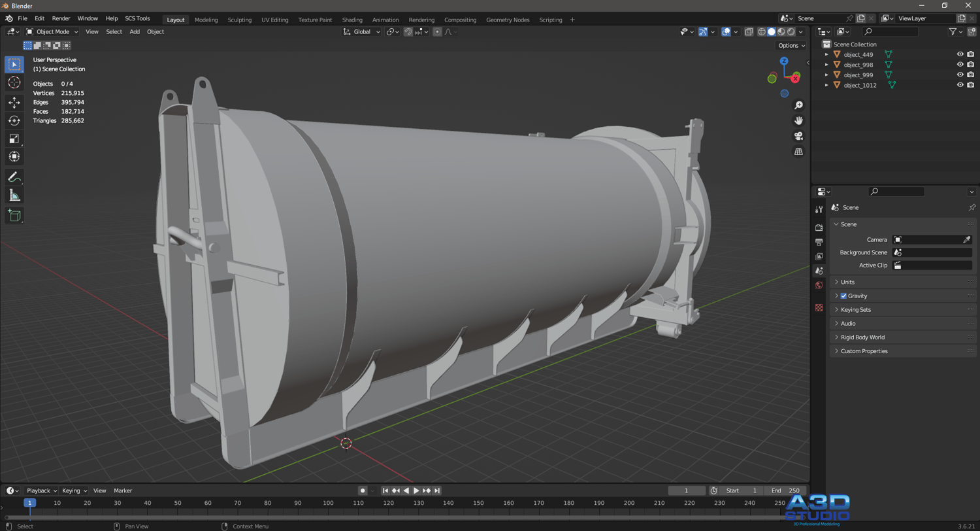
Task: Disable object_1012 in renders
Action: pos(970,85)
